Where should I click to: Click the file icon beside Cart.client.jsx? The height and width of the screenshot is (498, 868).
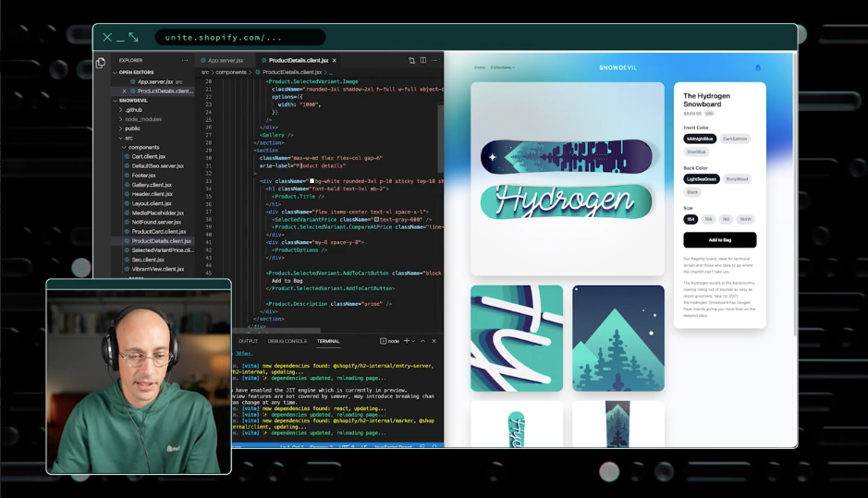pos(127,156)
